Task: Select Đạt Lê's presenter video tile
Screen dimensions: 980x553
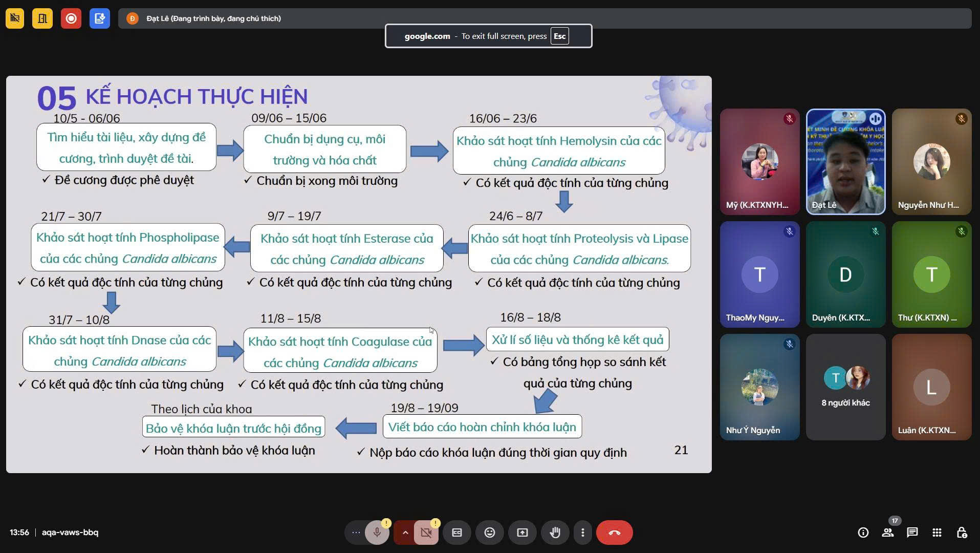Action: coord(845,162)
